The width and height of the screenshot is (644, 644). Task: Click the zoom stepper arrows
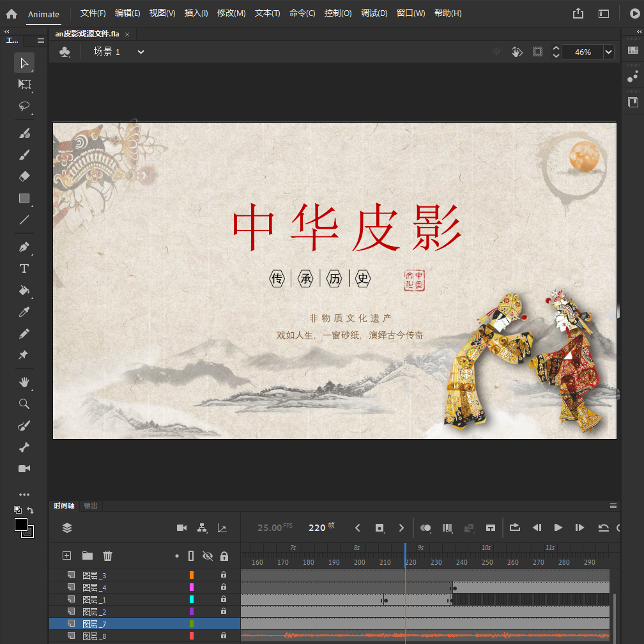(556, 52)
